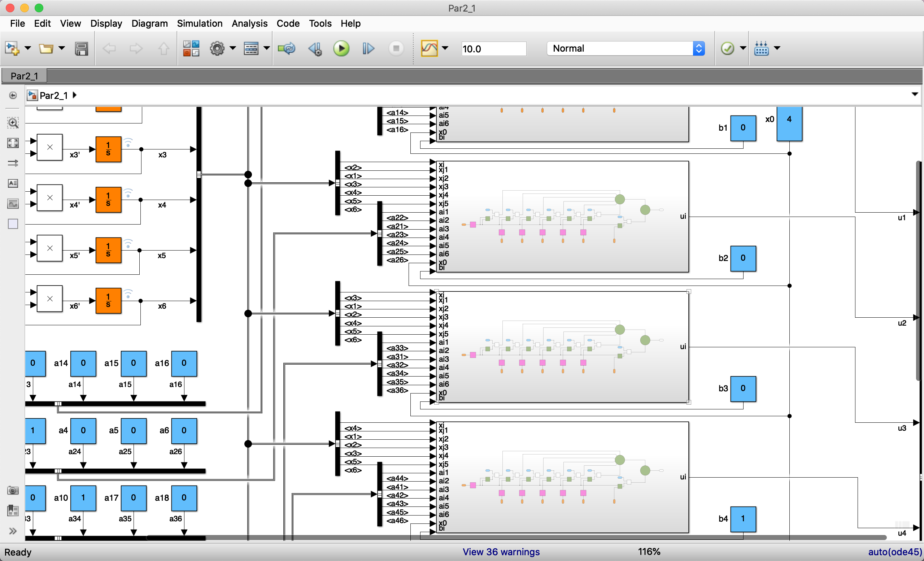Select the Par2_1 model tab
The width and height of the screenshot is (924, 561).
click(25, 76)
